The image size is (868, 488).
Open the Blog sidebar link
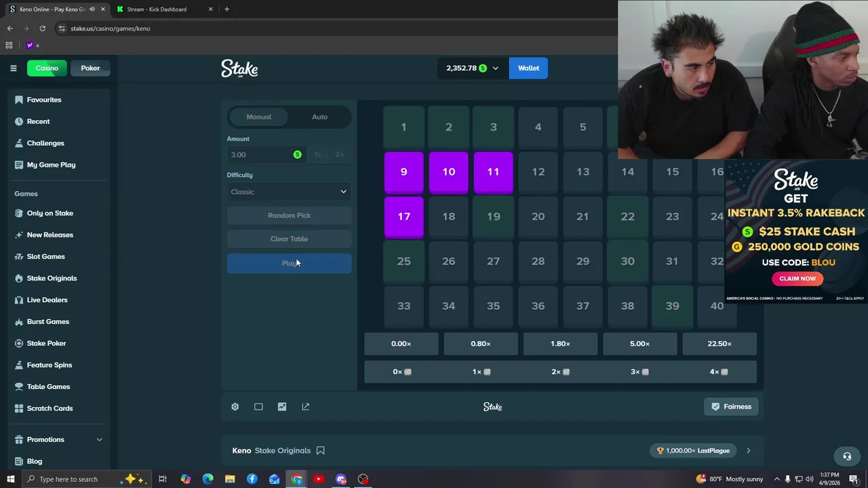coord(35,462)
